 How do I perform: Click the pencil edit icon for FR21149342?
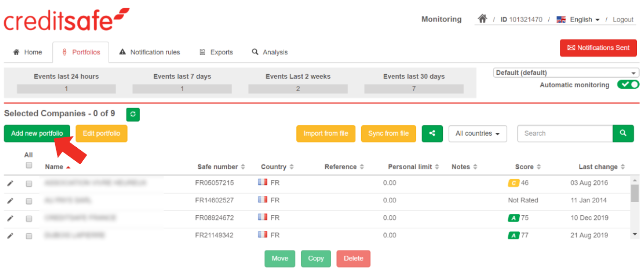[x=10, y=236]
